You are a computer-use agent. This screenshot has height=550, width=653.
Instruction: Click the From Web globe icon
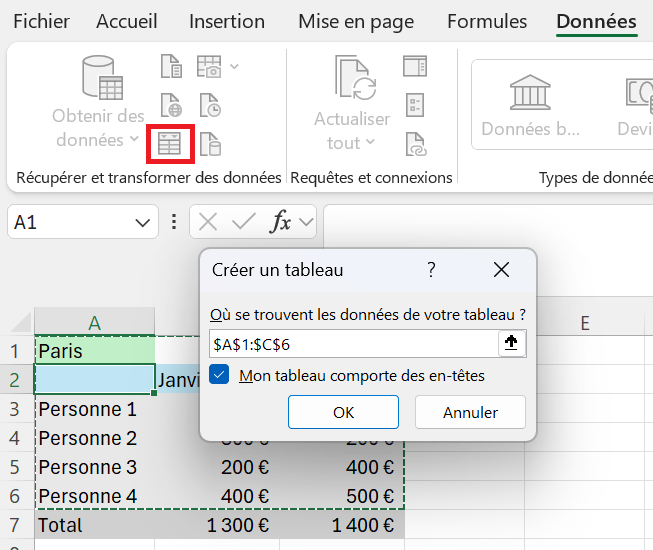pyautogui.click(x=172, y=105)
